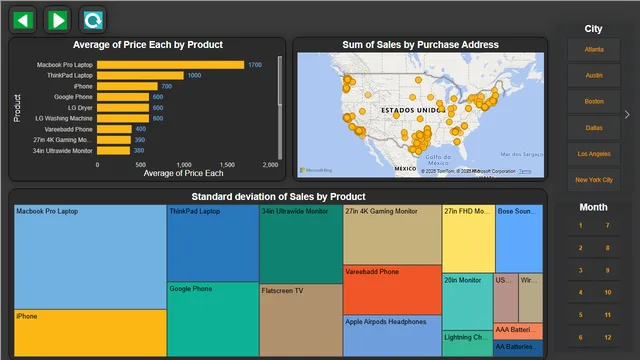Click the US... treemap tile

point(506,298)
